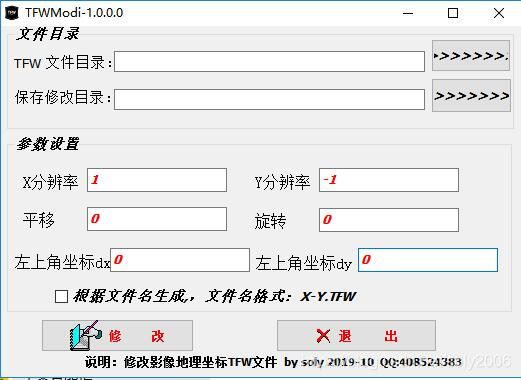Viewport: 521px width, 380px height.
Task: Browse for the 保存修改目录 folder with arrows button
Action: tap(471, 95)
